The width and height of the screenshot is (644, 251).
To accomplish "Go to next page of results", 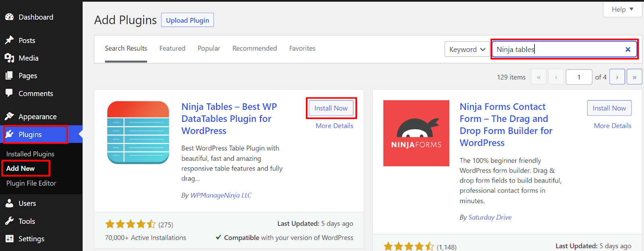I will [x=617, y=77].
